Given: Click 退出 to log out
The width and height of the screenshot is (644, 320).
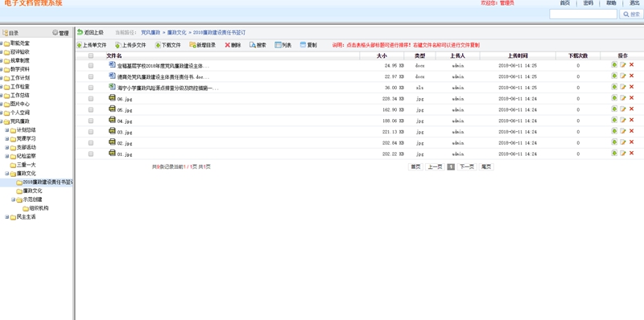Looking at the screenshot, I should [634, 3].
